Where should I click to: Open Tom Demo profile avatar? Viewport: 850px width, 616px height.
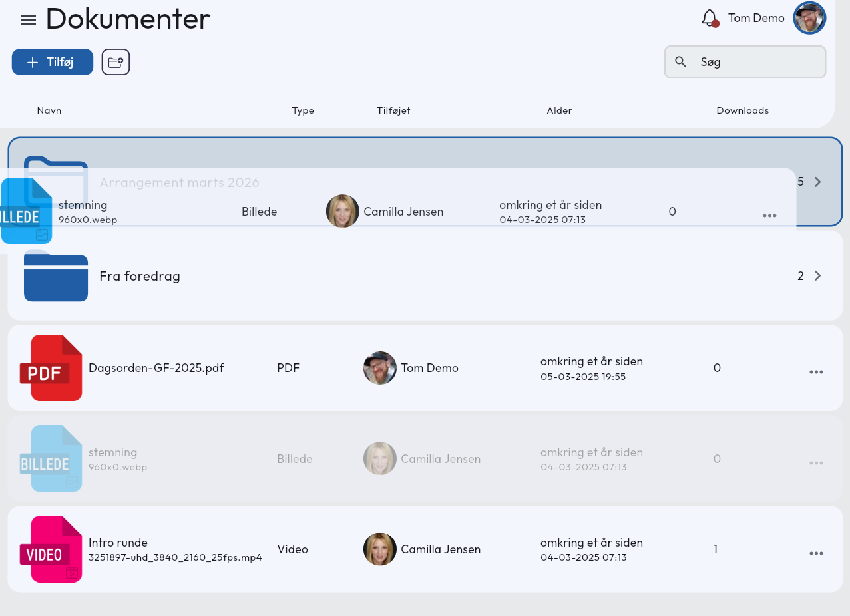click(x=809, y=18)
